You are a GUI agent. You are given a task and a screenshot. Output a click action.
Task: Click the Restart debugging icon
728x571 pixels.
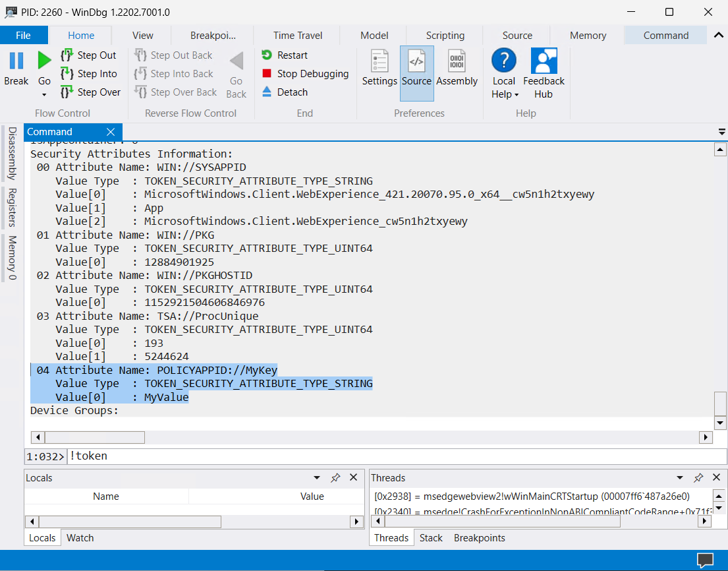(267, 55)
